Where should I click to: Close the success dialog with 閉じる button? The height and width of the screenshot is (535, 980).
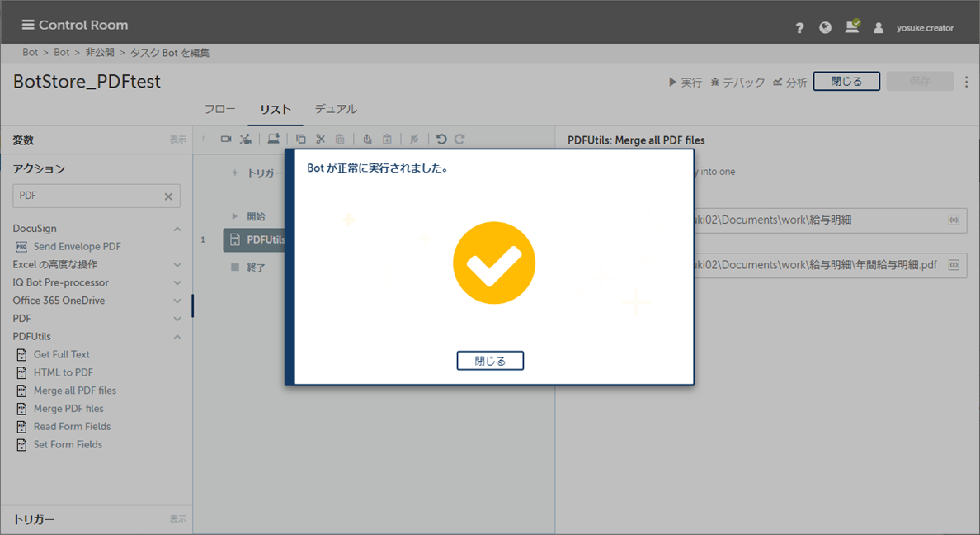(x=490, y=361)
